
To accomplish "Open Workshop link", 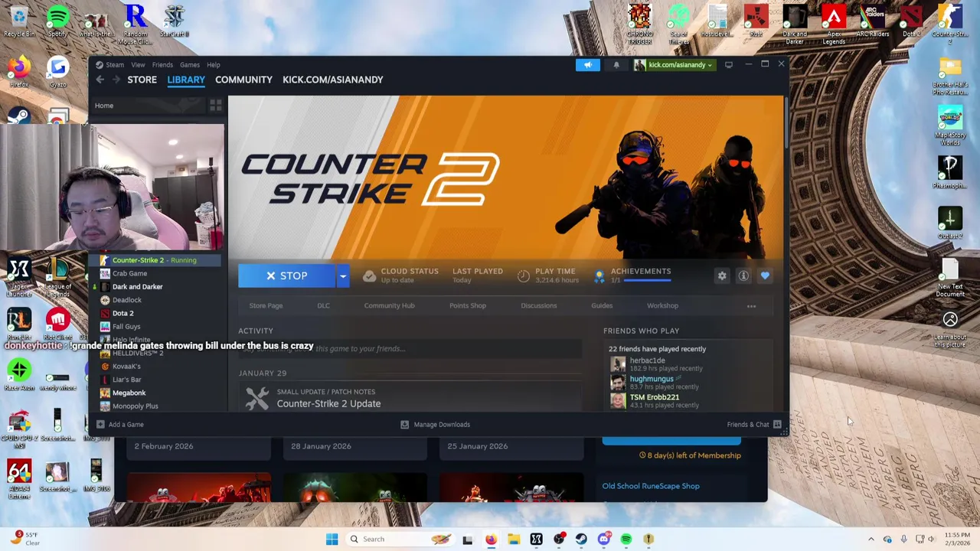I will point(662,306).
